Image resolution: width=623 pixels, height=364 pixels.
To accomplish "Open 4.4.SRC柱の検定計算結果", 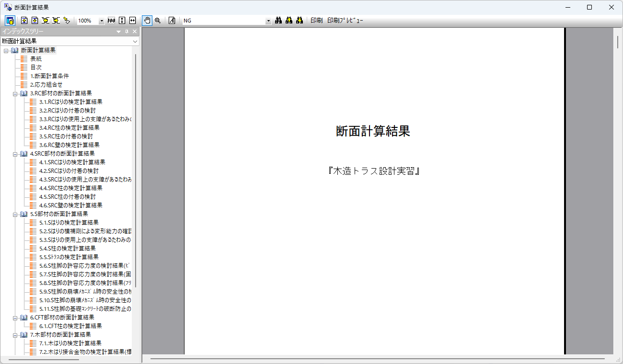I will pyautogui.click(x=70, y=188).
